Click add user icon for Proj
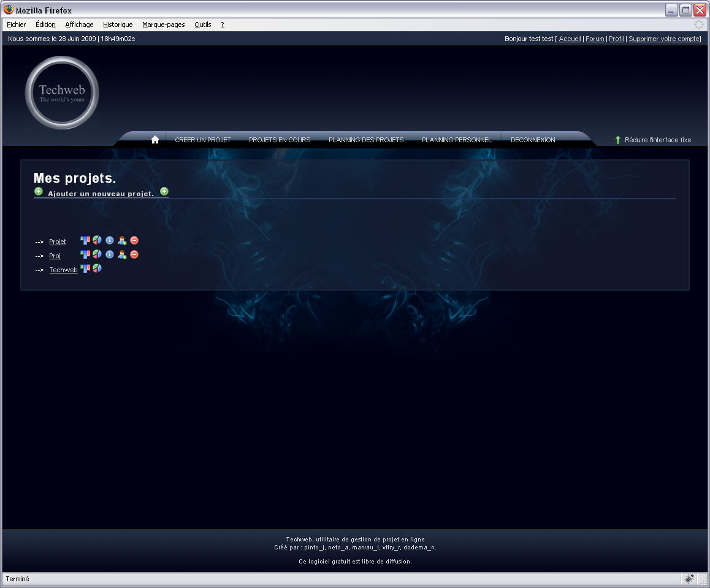This screenshot has height=588, width=710. coord(122,254)
